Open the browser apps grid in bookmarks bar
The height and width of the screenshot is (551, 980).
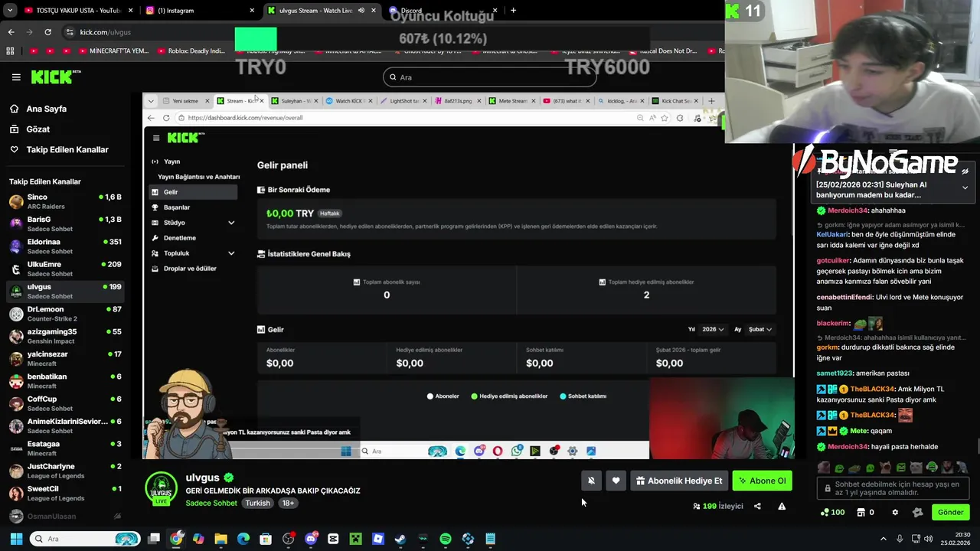pyautogui.click(x=10, y=51)
